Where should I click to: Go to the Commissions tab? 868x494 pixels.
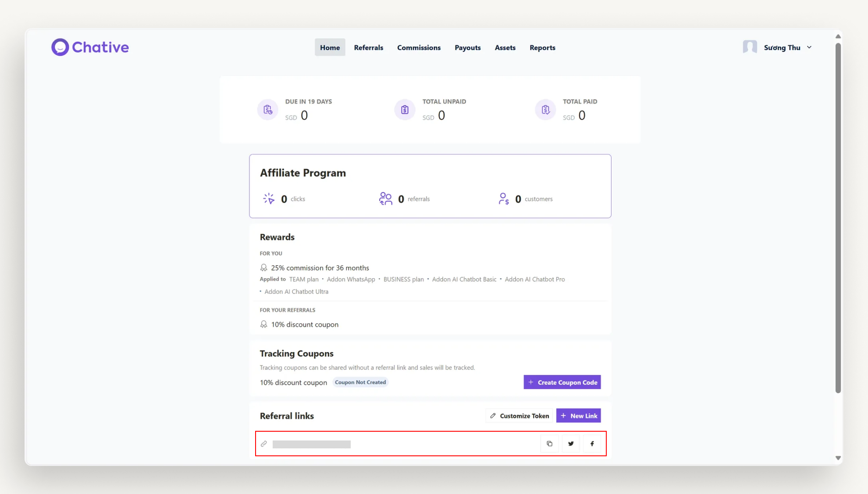point(419,47)
